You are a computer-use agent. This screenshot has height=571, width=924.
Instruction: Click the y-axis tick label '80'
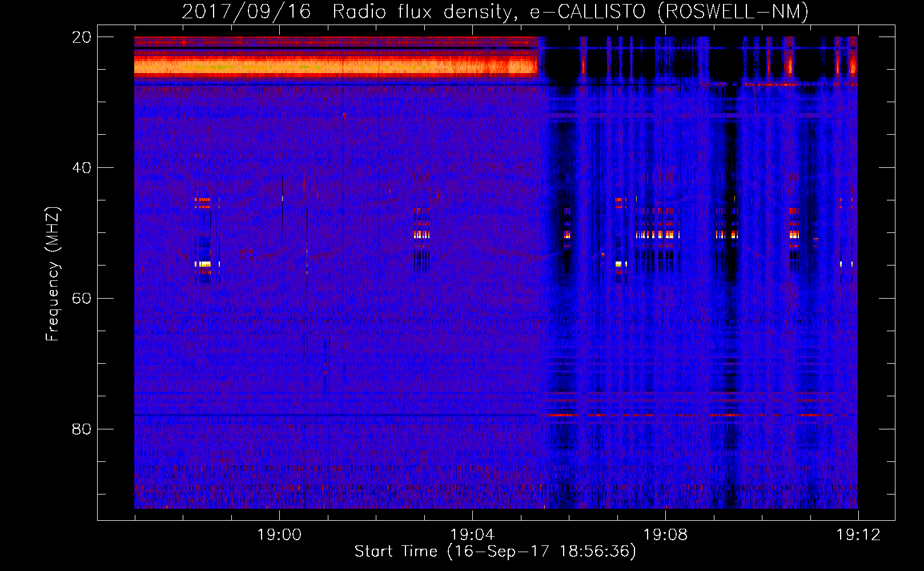point(82,429)
